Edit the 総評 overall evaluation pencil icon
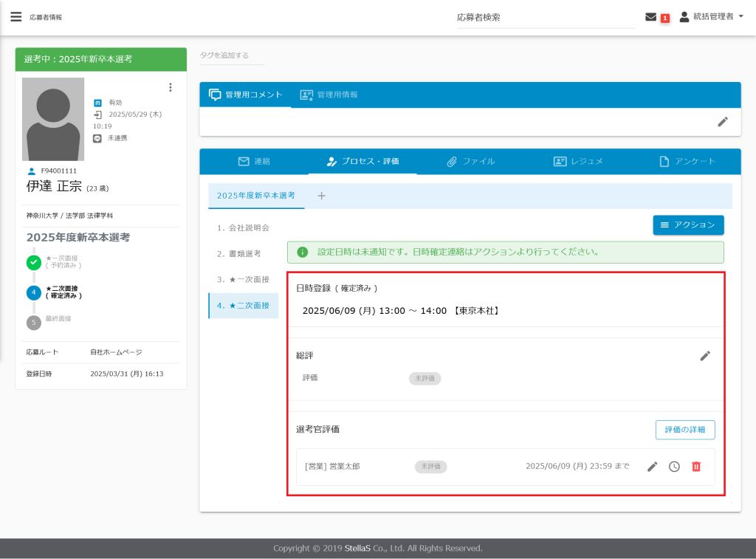Image resolution: width=756 pixels, height=559 pixels. (x=705, y=356)
